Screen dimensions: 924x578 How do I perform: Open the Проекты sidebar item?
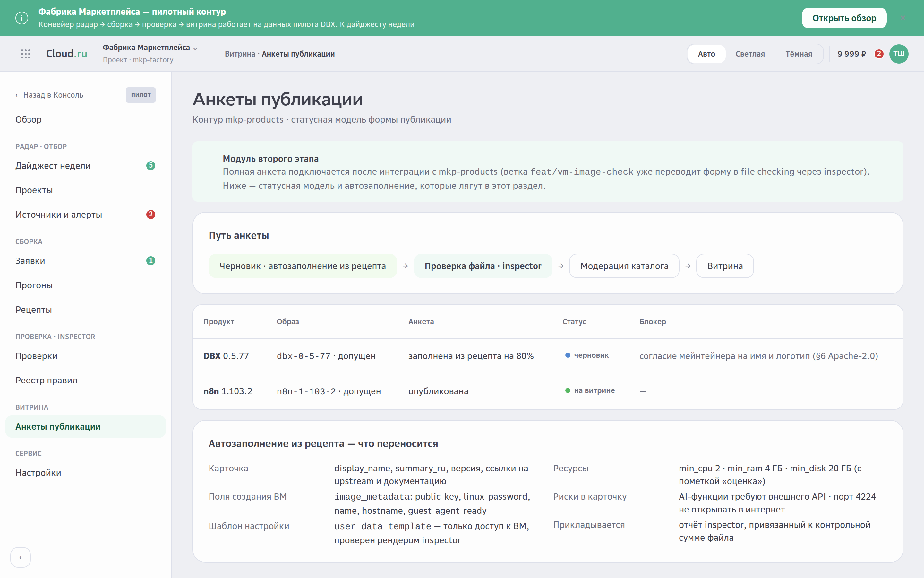point(86,190)
